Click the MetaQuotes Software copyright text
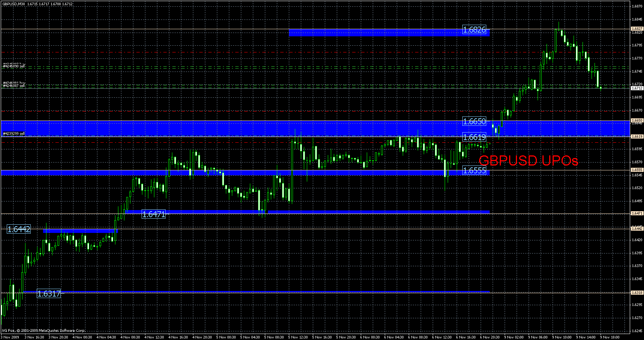644x340 pixels. click(x=43, y=331)
